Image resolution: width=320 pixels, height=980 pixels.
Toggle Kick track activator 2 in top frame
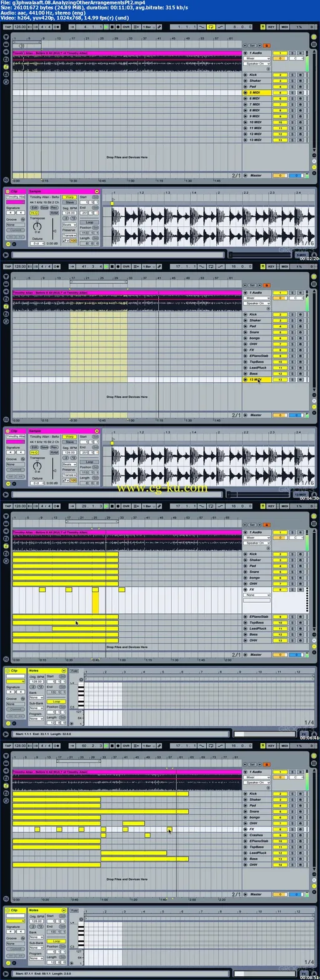tap(280, 75)
